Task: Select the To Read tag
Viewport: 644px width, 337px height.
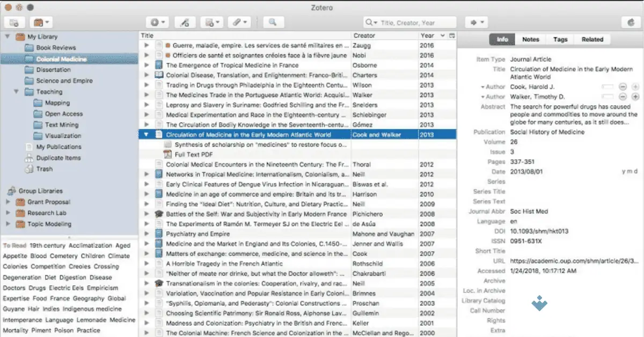Action: coord(14,245)
